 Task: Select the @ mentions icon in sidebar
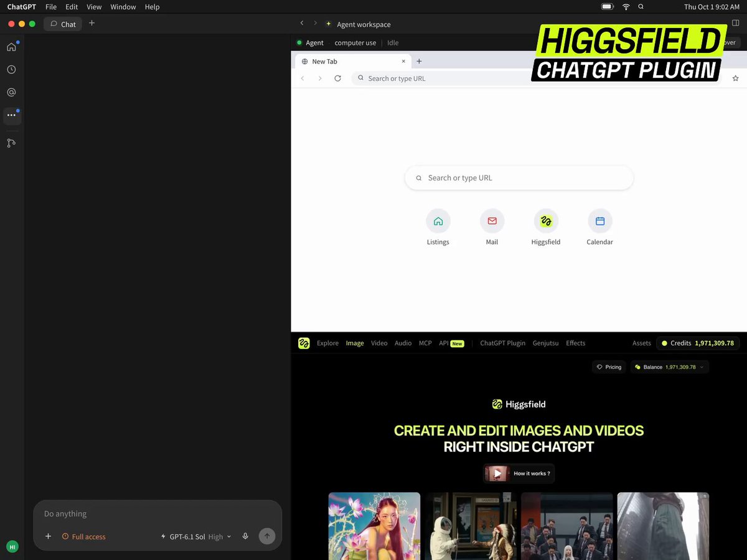[11, 92]
